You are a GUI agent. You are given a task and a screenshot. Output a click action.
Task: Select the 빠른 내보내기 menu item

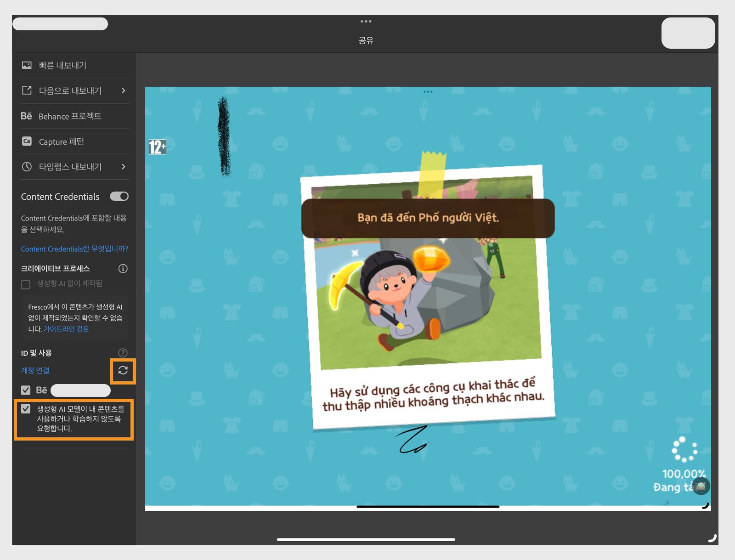click(75, 65)
